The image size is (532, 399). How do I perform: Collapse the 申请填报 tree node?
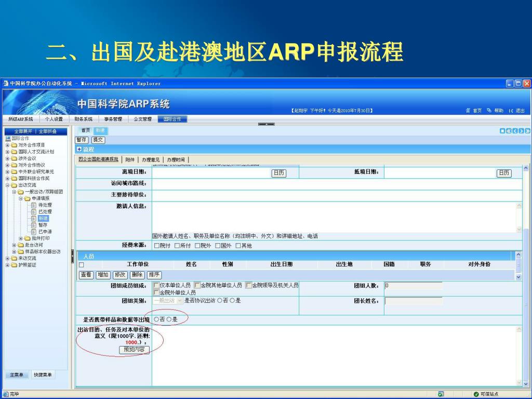21,198
